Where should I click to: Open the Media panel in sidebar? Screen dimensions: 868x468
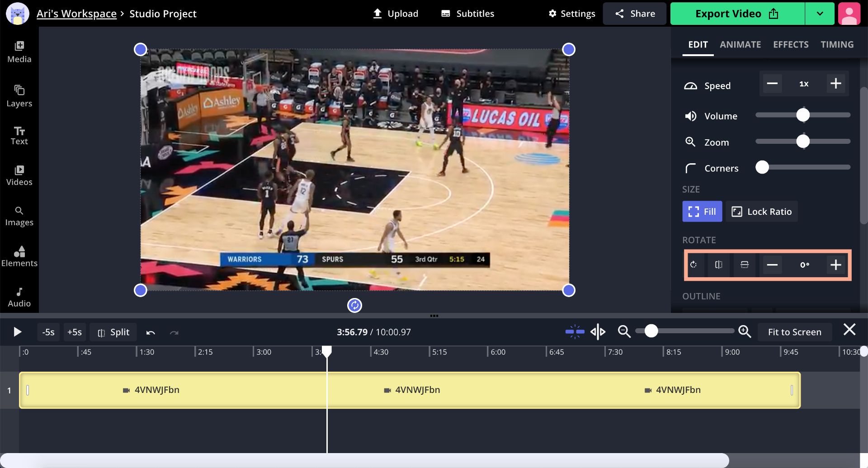[x=19, y=52]
